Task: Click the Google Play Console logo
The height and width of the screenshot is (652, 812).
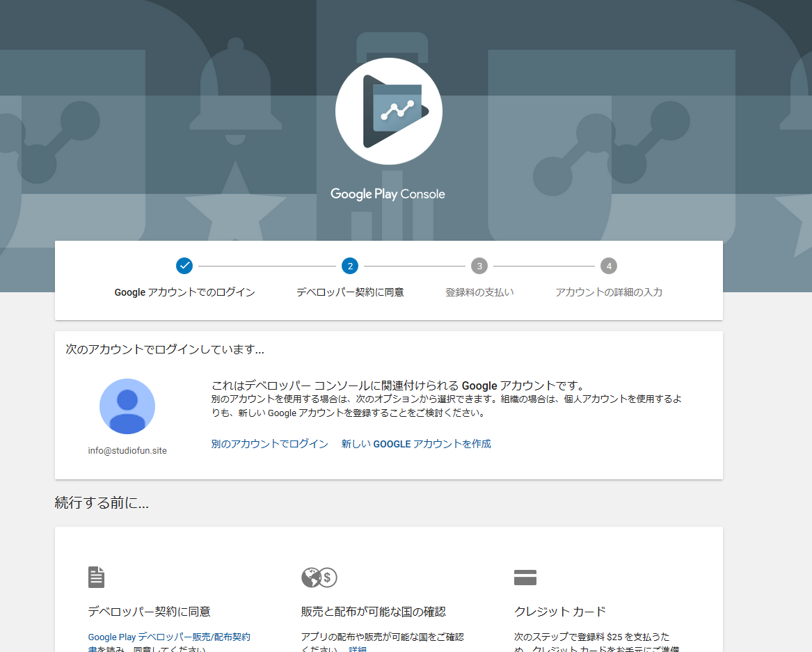Action: pos(389,111)
